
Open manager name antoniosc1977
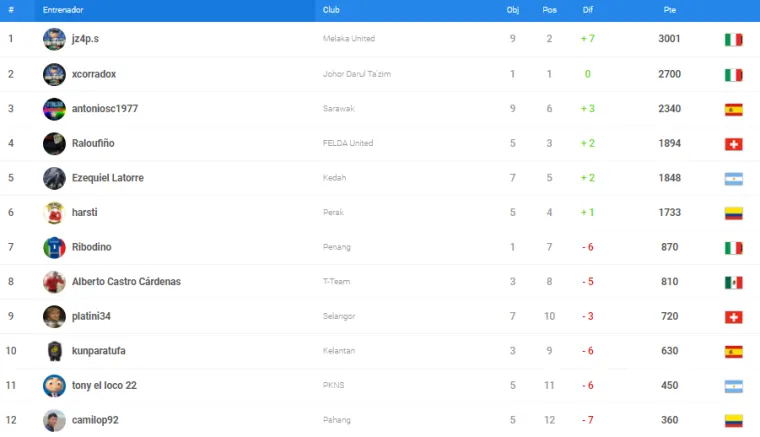click(105, 109)
